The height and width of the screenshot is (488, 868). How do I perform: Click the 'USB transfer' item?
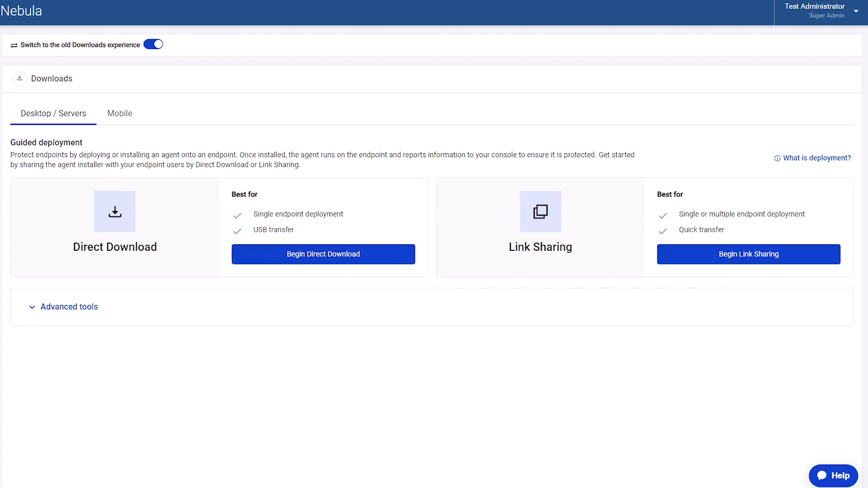[x=274, y=230]
